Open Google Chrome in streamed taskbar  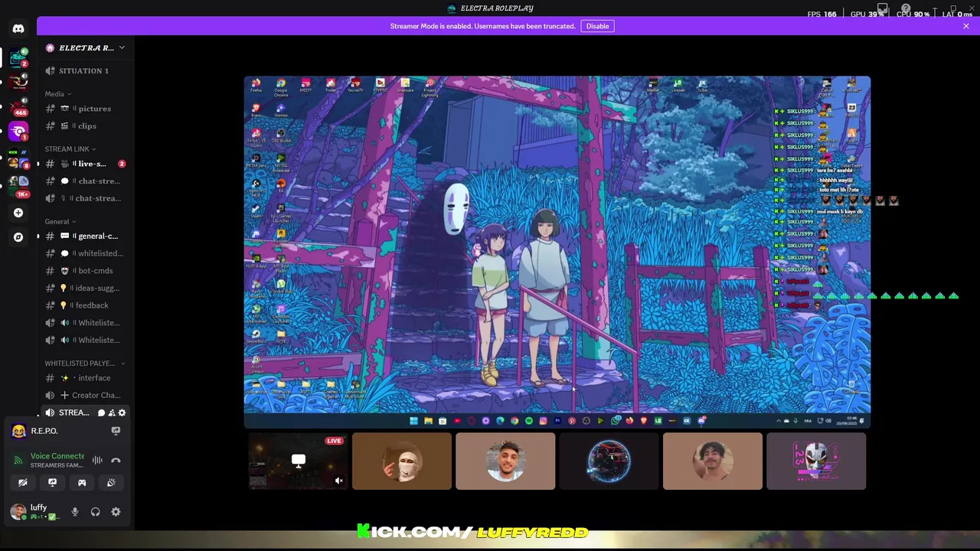click(x=514, y=421)
